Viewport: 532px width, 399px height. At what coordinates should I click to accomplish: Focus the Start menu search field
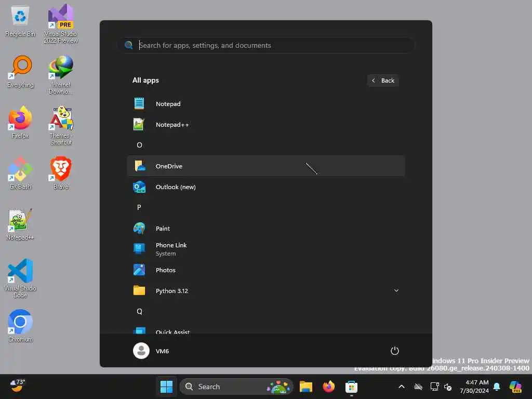[266, 45]
